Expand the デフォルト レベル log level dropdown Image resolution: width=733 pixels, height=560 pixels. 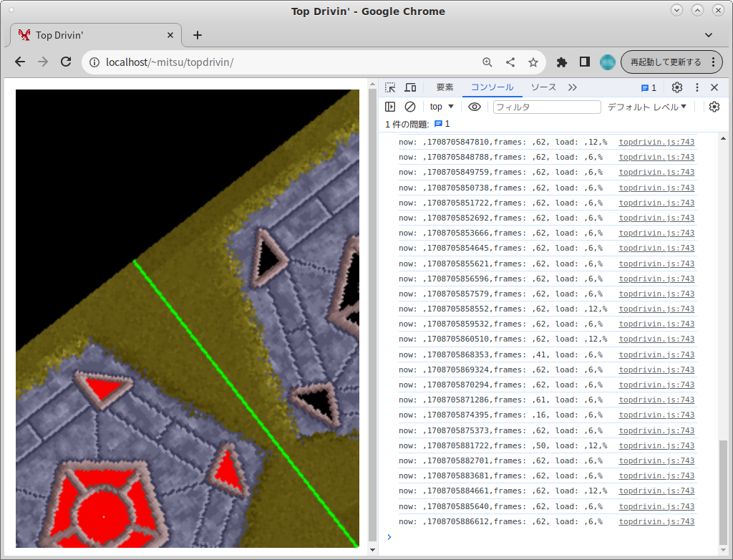tap(647, 107)
